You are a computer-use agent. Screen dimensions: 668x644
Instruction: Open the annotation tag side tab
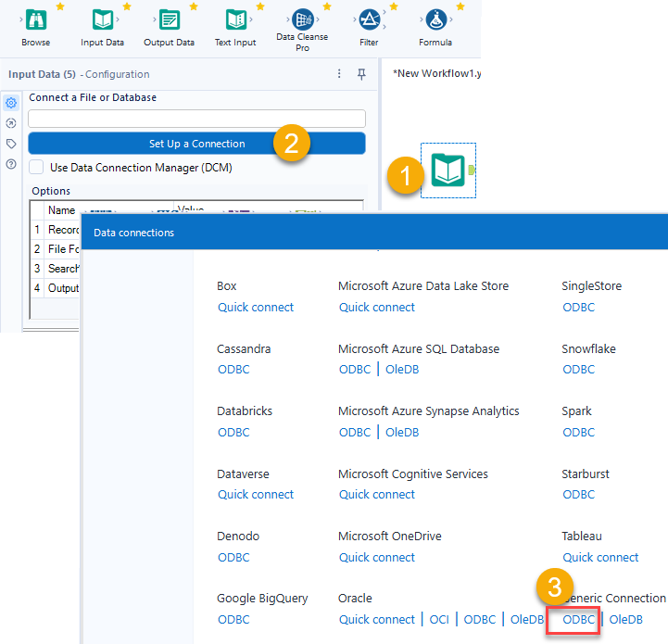11,144
